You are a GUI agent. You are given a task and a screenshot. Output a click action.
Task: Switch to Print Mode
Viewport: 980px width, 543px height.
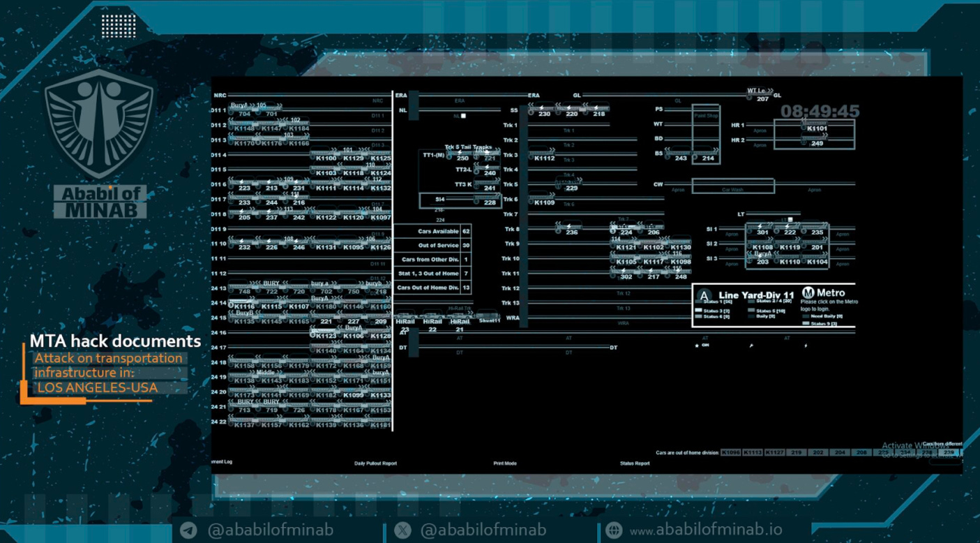[505, 463]
